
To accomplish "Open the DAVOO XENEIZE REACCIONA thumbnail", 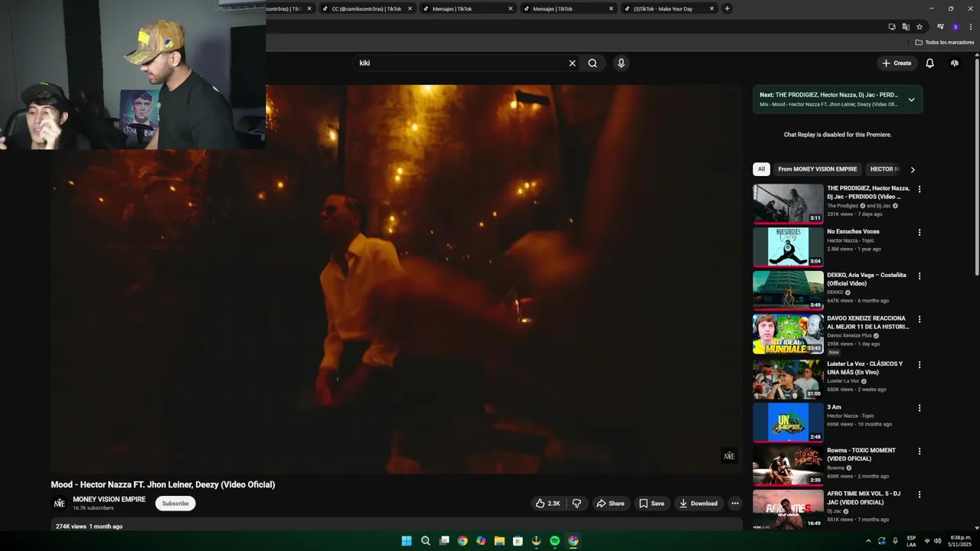I will (x=788, y=334).
